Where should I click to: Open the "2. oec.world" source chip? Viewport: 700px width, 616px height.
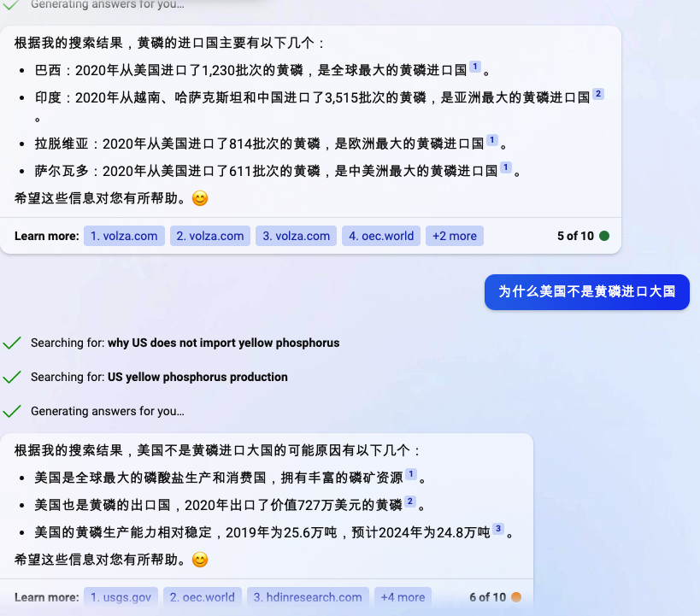(x=203, y=597)
